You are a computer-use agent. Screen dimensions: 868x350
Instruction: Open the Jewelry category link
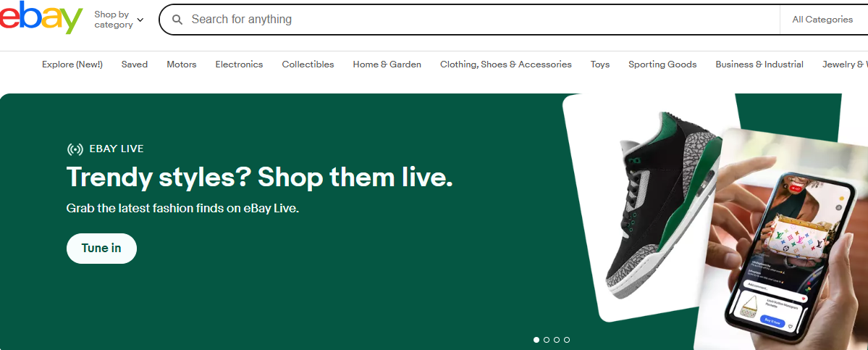pyautogui.click(x=845, y=64)
